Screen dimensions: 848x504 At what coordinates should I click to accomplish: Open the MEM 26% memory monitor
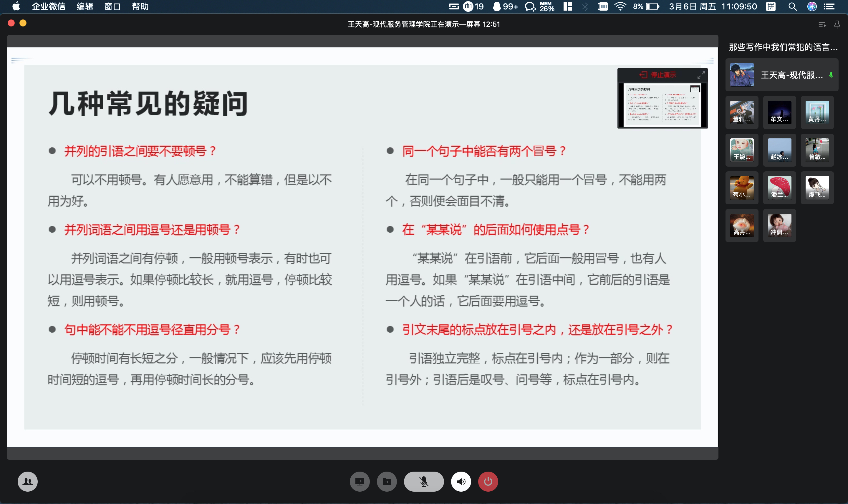coord(547,6)
